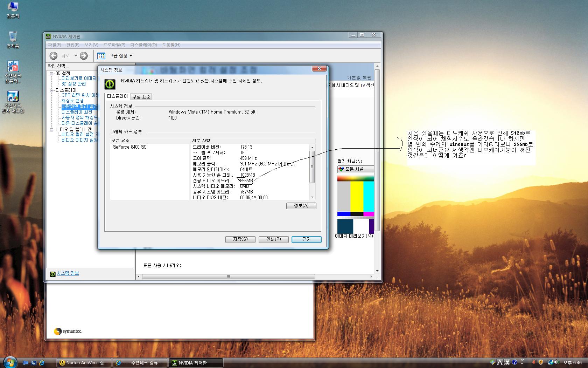Click the 닫기 button in system info dialog

tap(307, 239)
